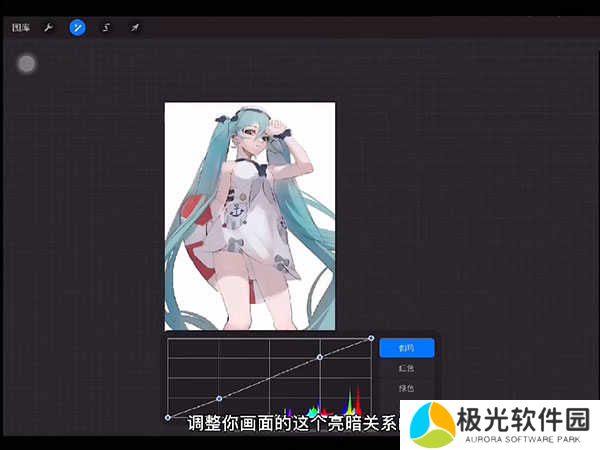This screenshot has height=450, width=600.
Task: Switch curves to the 红色 red channel
Action: (406, 368)
